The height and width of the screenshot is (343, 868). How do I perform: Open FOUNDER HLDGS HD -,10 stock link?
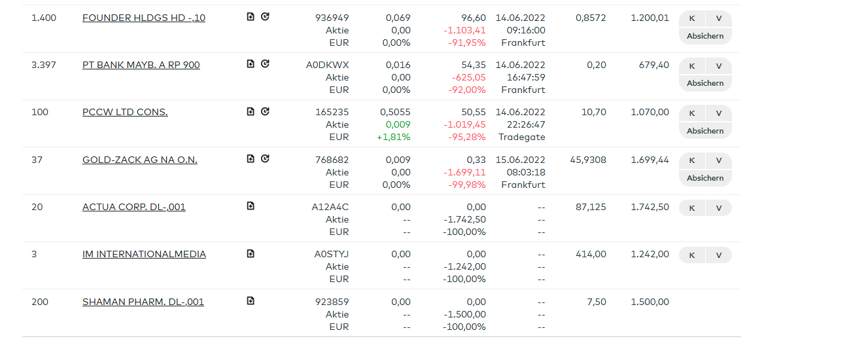144,18
